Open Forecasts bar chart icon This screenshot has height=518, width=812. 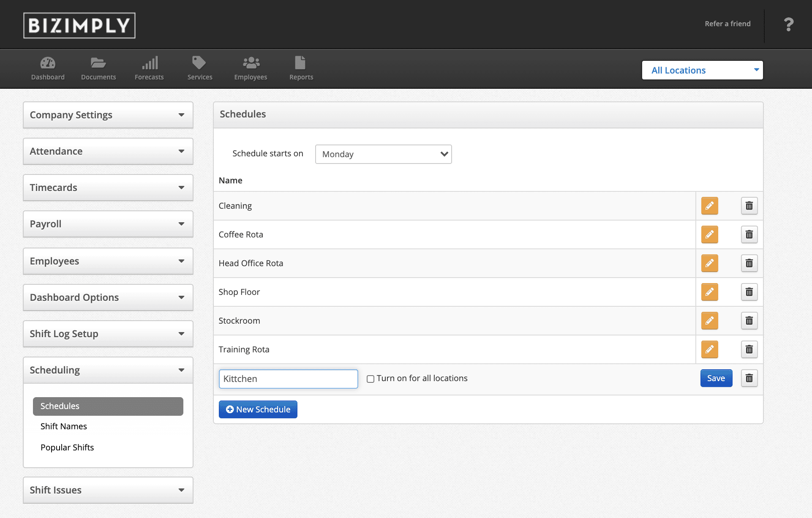pyautogui.click(x=149, y=63)
